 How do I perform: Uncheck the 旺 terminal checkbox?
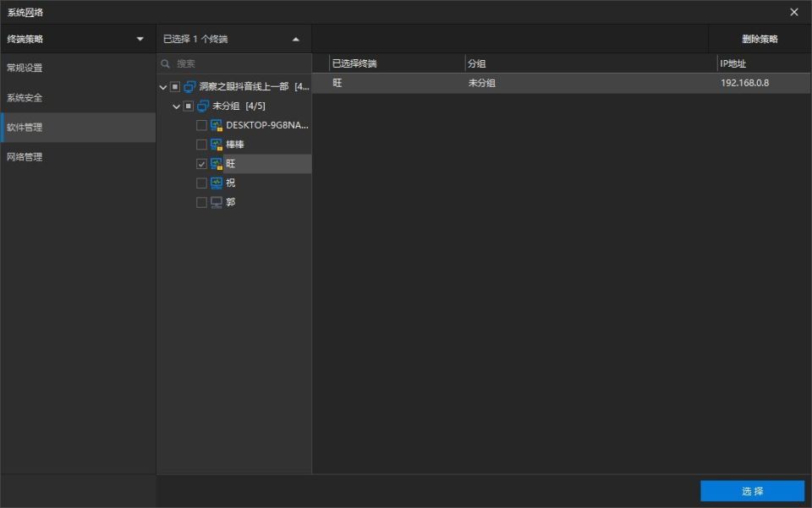tap(201, 164)
